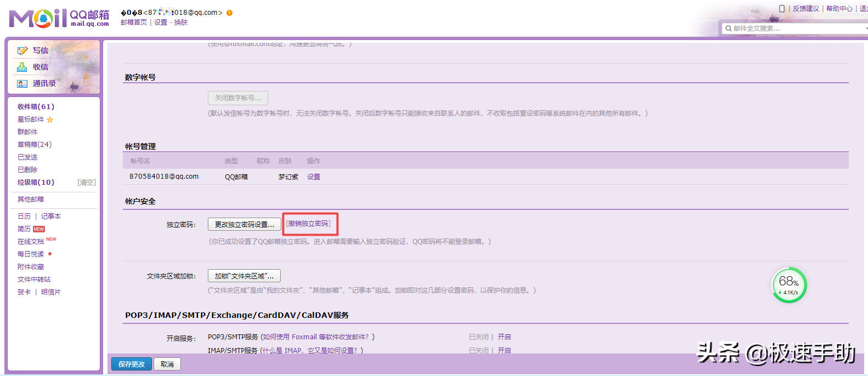Open 草稿箱(24) folder
The image size is (868, 376).
pyautogui.click(x=35, y=145)
